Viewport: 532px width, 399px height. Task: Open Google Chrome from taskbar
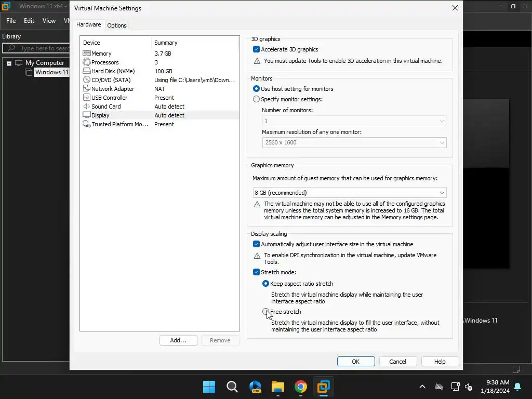pos(301,387)
